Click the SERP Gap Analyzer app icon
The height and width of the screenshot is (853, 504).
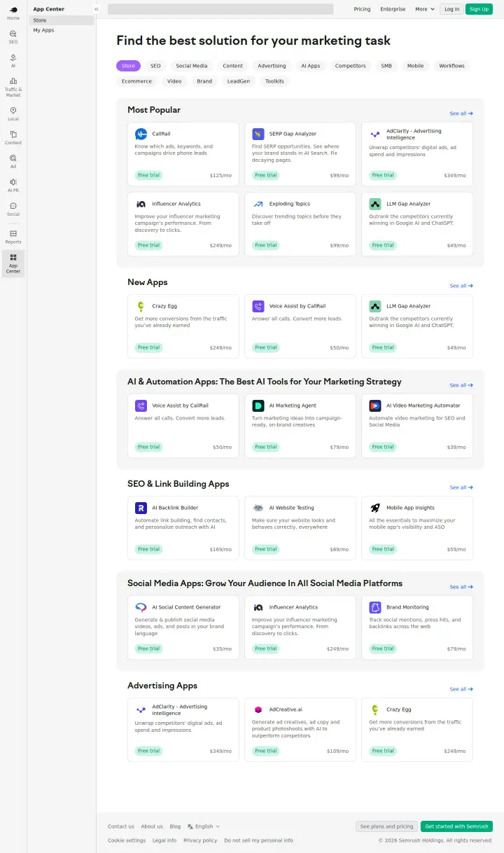pyautogui.click(x=258, y=134)
